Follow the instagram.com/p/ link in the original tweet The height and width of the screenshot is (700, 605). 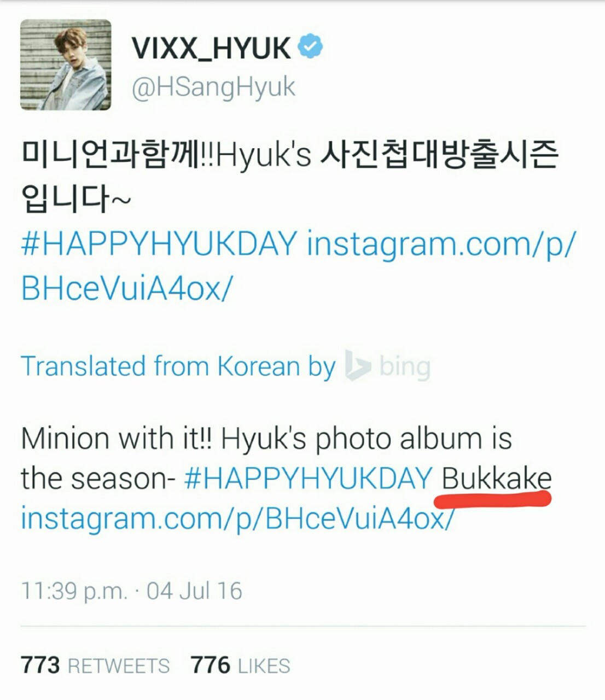(x=441, y=244)
